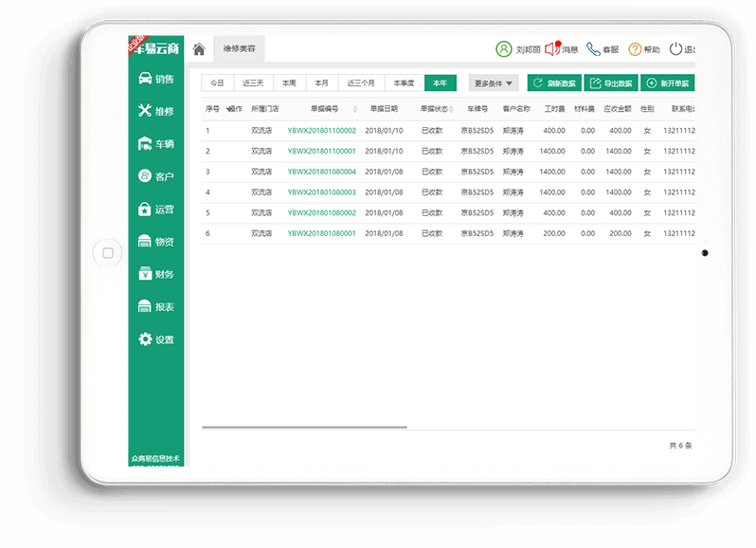Click the horizontal table scrollbar
Screen dimensions: 756x548
point(303,428)
